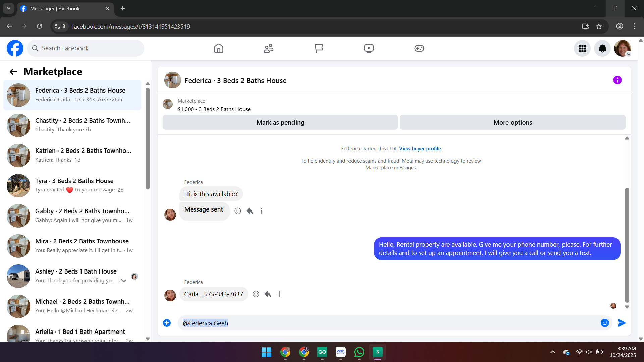Reload the page
This screenshot has height=362, width=644.
[40, 26]
